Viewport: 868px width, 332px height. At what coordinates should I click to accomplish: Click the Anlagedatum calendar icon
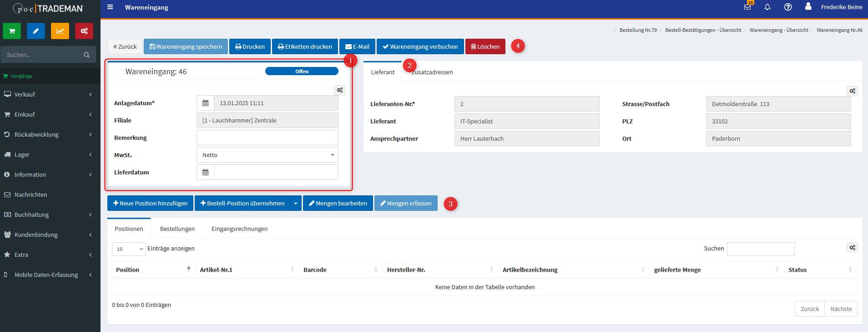pos(205,103)
